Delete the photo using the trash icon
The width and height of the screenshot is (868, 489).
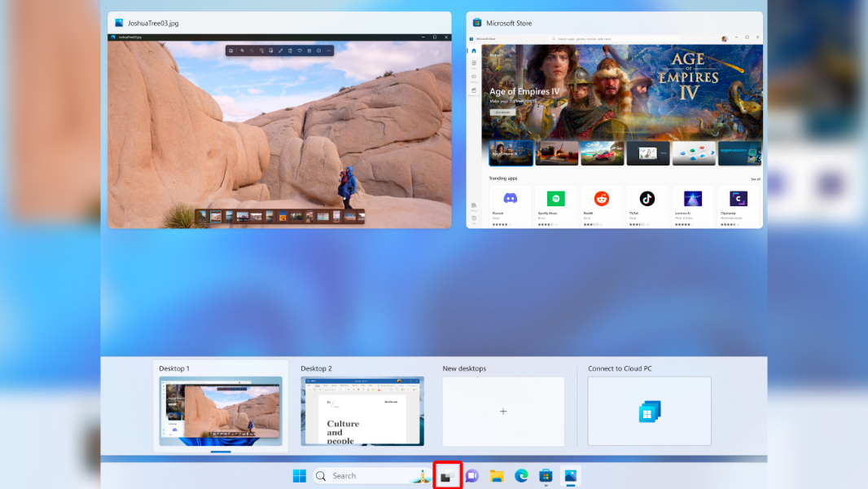coord(290,51)
